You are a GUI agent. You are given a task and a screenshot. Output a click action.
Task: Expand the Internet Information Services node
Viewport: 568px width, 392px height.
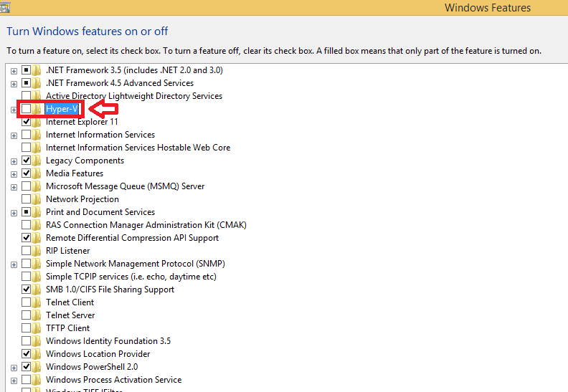coord(14,136)
